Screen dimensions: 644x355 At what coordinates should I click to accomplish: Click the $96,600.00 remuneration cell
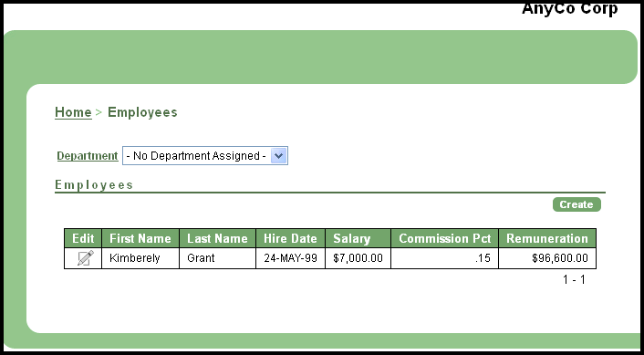tap(547, 258)
